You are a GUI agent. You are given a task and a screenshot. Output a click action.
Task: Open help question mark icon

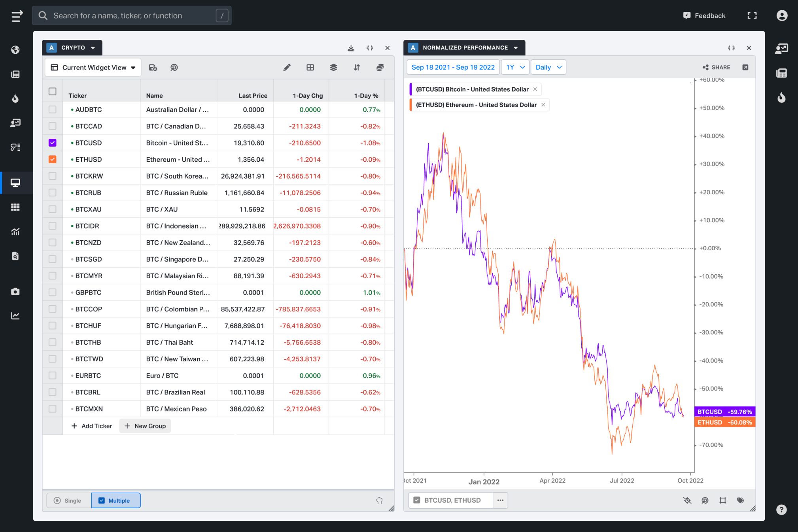[781, 510]
